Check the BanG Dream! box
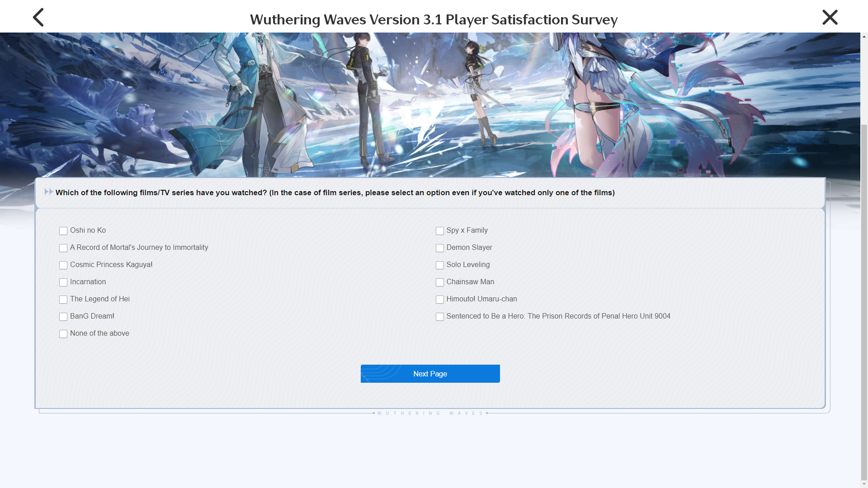Screen dimensions: 868x488 coord(63,317)
